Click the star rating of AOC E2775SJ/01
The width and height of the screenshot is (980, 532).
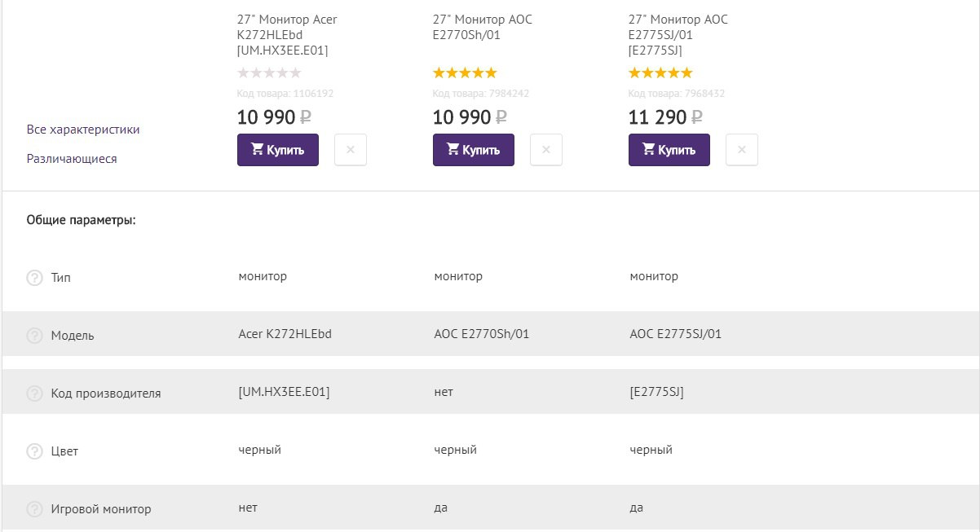point(660,73)
